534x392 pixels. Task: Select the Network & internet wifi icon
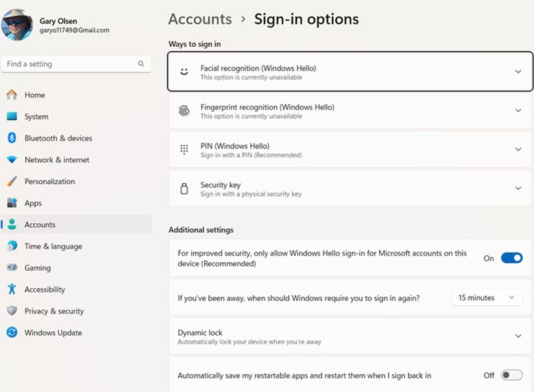tap(12, 159)
